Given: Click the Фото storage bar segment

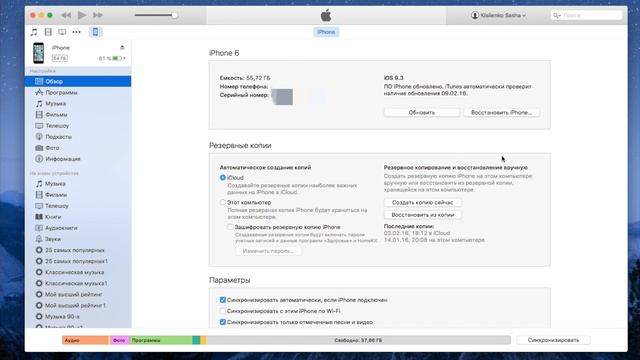Looking at the screenshot, I should 120,340.
